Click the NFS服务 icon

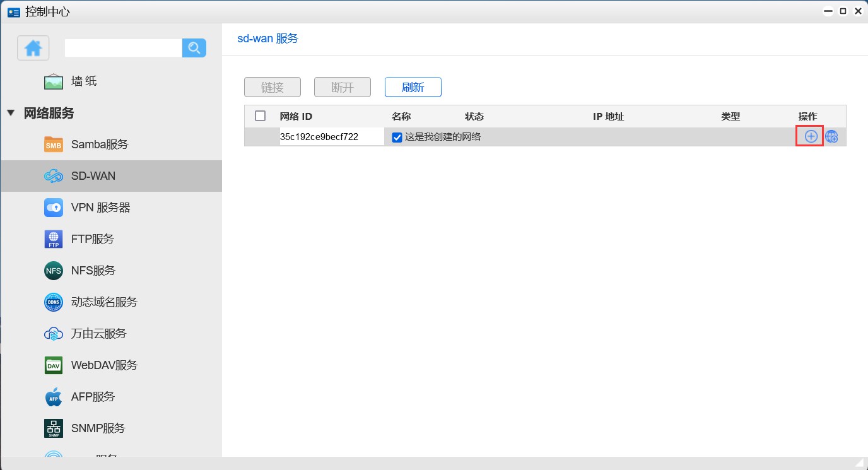point(53,270)
